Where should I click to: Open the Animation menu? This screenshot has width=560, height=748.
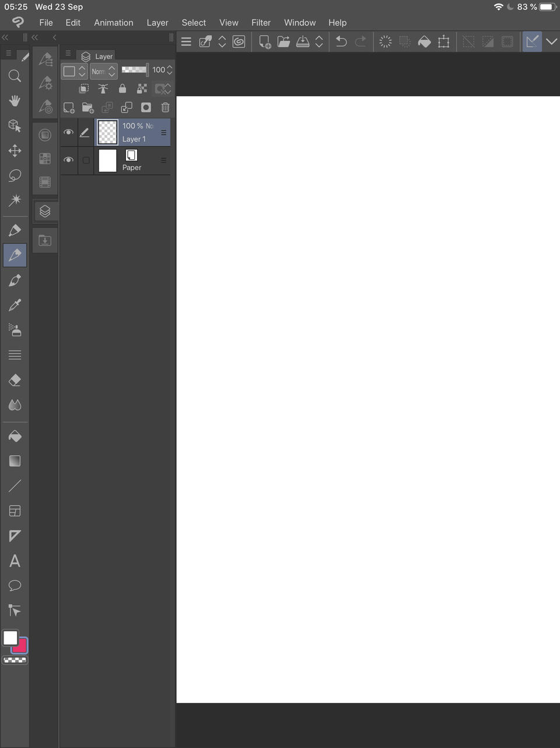114,23
